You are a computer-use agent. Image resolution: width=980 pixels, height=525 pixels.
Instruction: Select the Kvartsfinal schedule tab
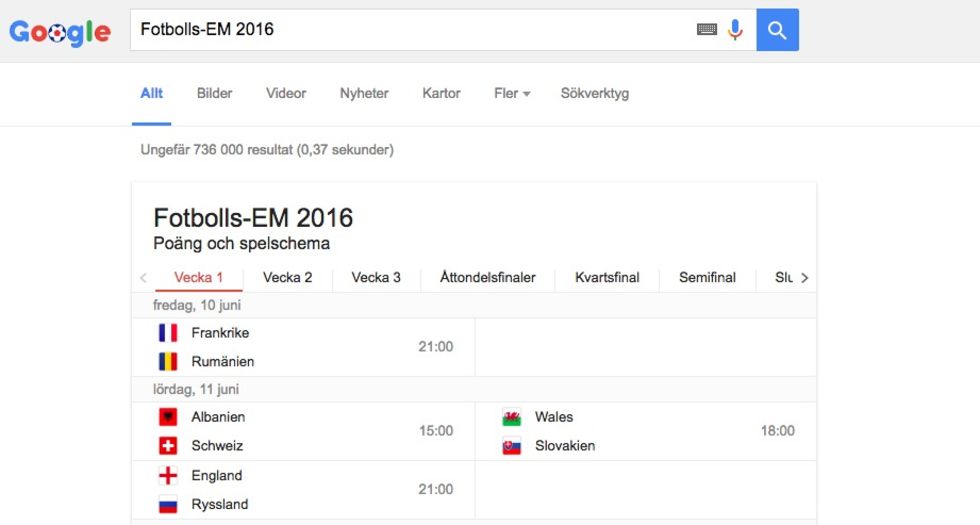coord(607,278)
